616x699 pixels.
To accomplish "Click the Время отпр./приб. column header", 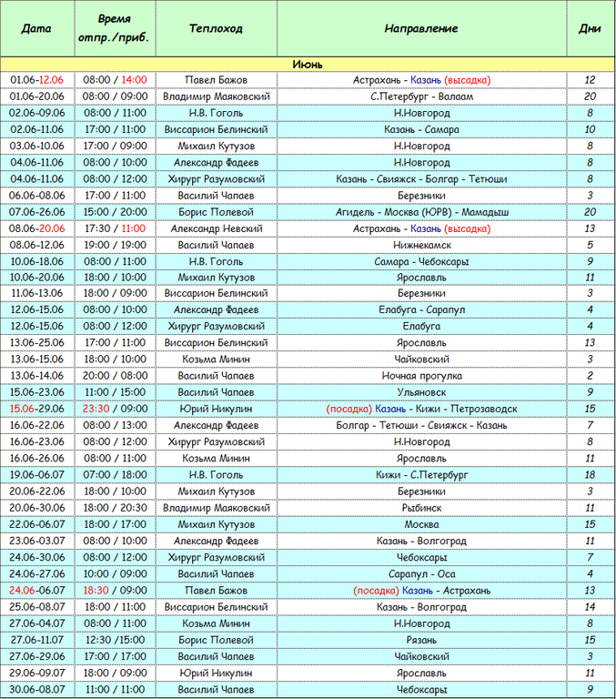I will tap(115, 28).
